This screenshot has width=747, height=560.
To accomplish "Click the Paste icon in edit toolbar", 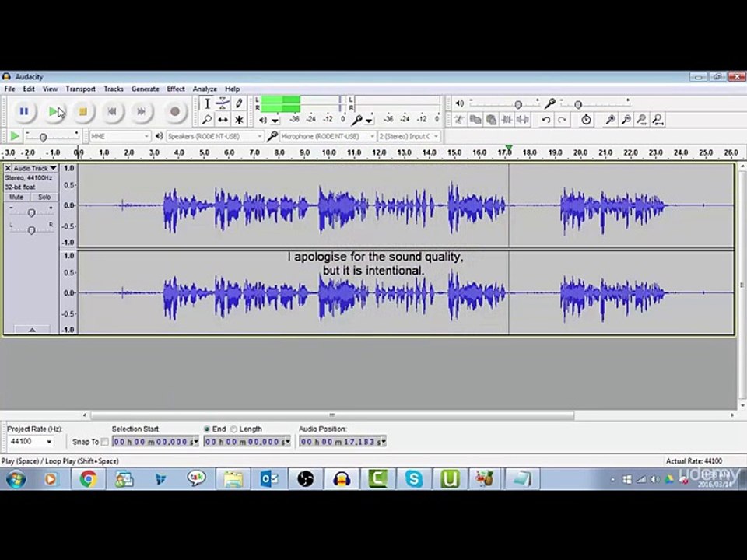I will tap(491, 120).
